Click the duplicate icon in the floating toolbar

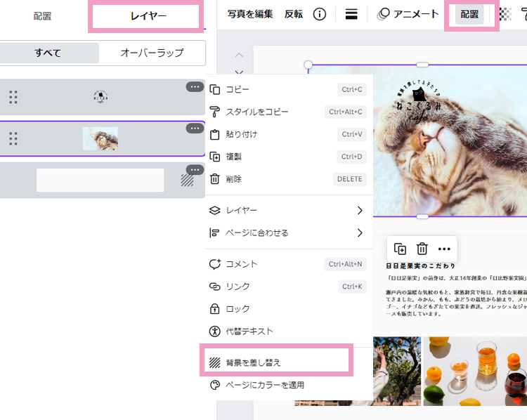pos(400,249)
